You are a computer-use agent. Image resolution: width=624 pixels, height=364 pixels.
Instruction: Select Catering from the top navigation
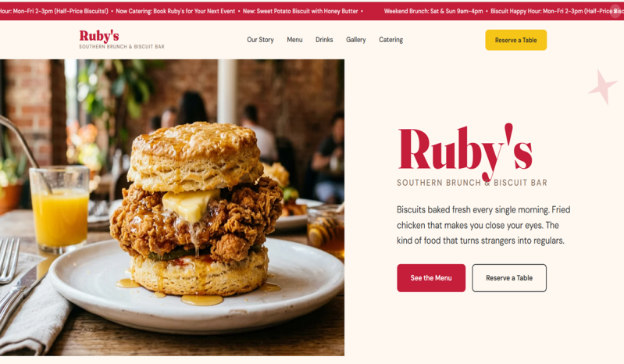click(390, 40)
